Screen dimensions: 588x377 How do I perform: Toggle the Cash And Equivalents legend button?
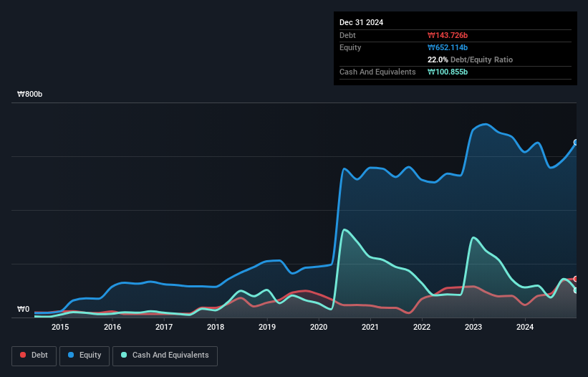pos(165,355)
